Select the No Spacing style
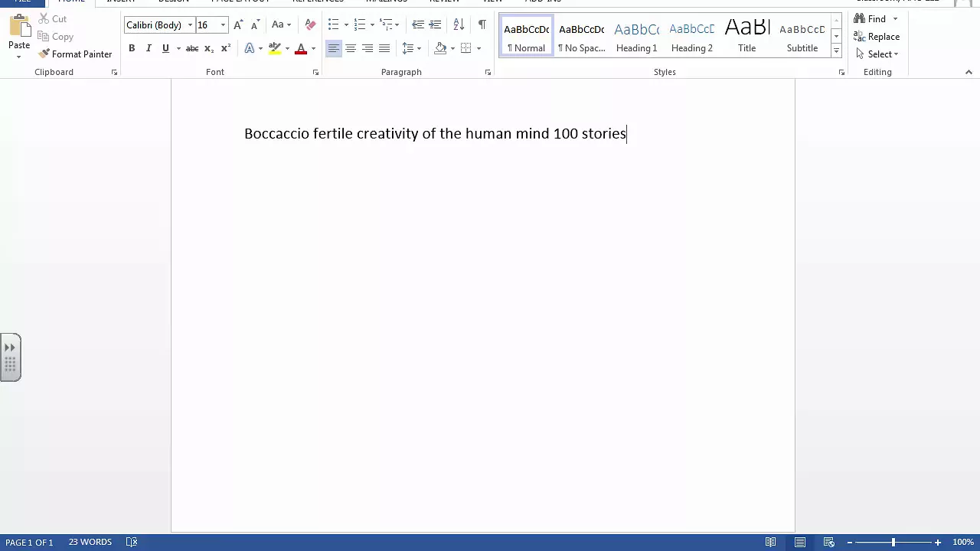Viewport: 980px width, 551px height. [x=582, y=37]
